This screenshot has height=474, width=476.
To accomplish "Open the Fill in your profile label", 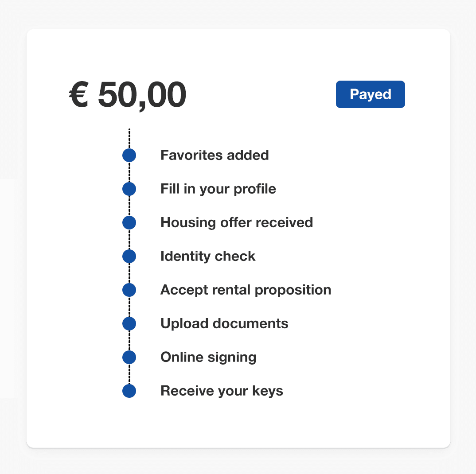I will [218, 189].
